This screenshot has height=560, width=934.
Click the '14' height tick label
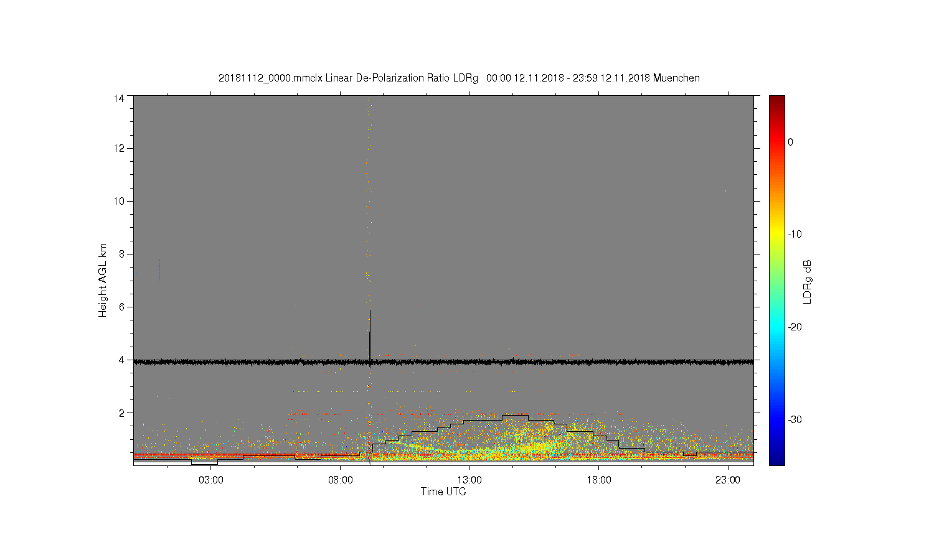(x=118, y=98)
